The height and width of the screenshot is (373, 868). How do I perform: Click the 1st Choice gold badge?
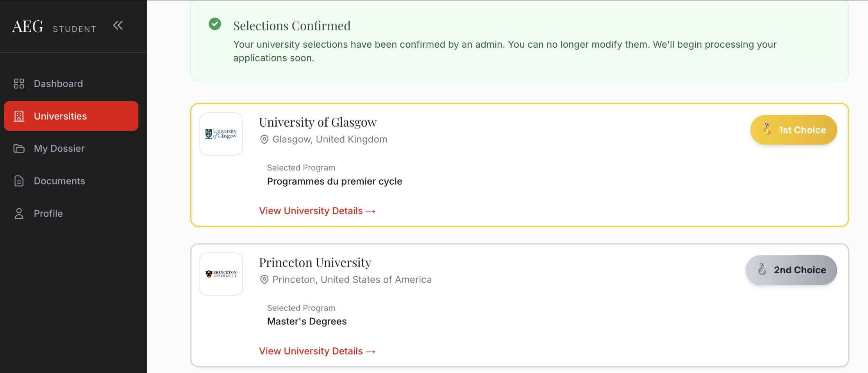pyautogui.click(x=793, y=130)
